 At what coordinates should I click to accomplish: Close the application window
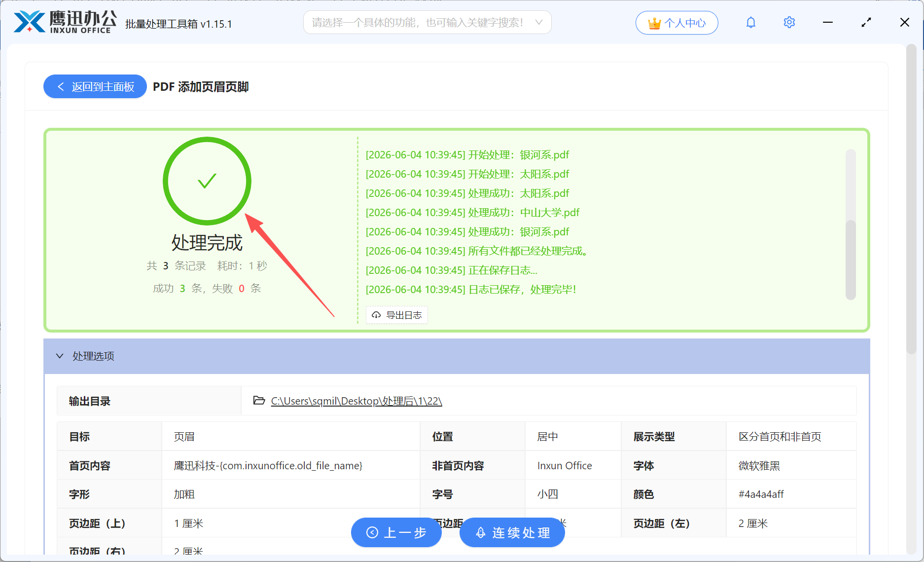(x=904, y=23)
